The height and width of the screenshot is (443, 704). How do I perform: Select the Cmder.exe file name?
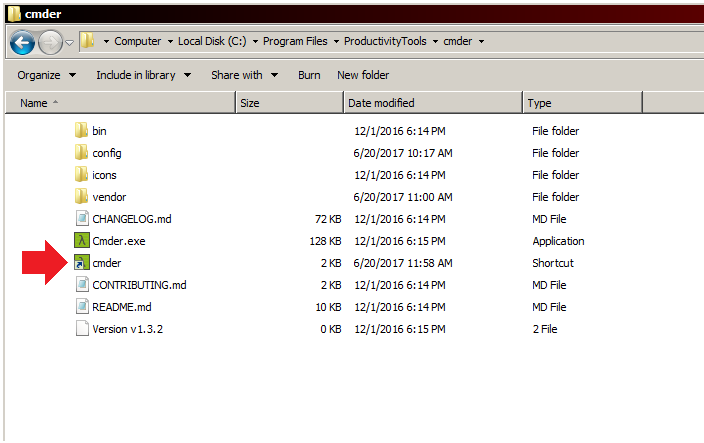click(x=119, y=241)
